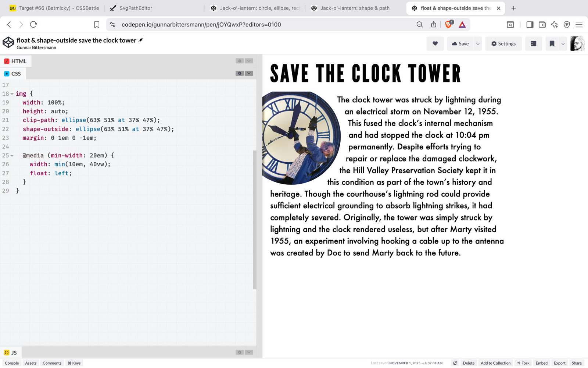Expand the Save button dropdown arrow
The height and width of the screenshot is (368, 588).
coord(478,44)
